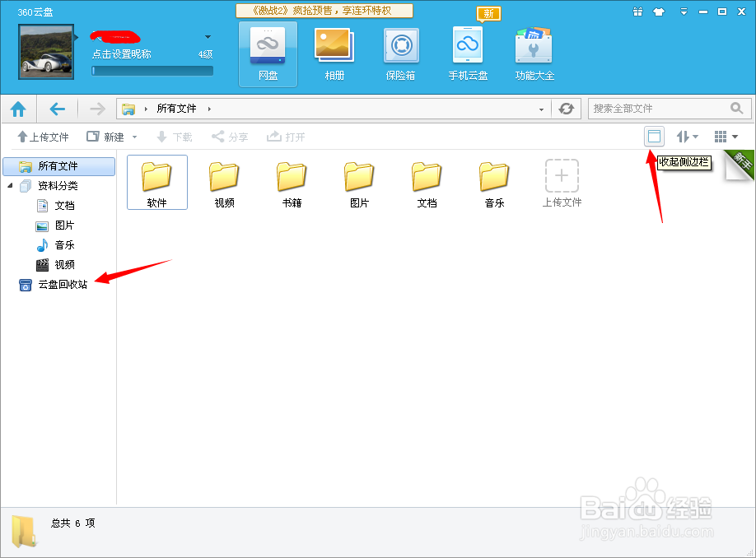Click the 新建 new folder button

(x=105, y=137)
